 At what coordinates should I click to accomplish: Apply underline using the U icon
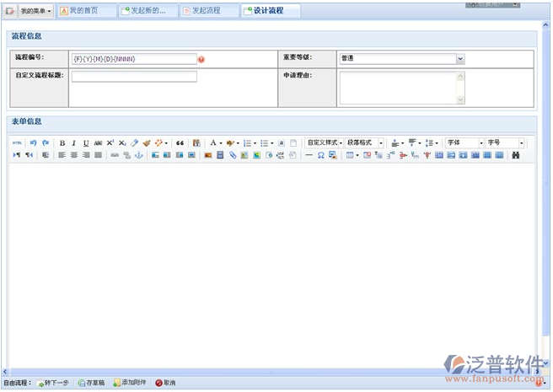[86, 143]
